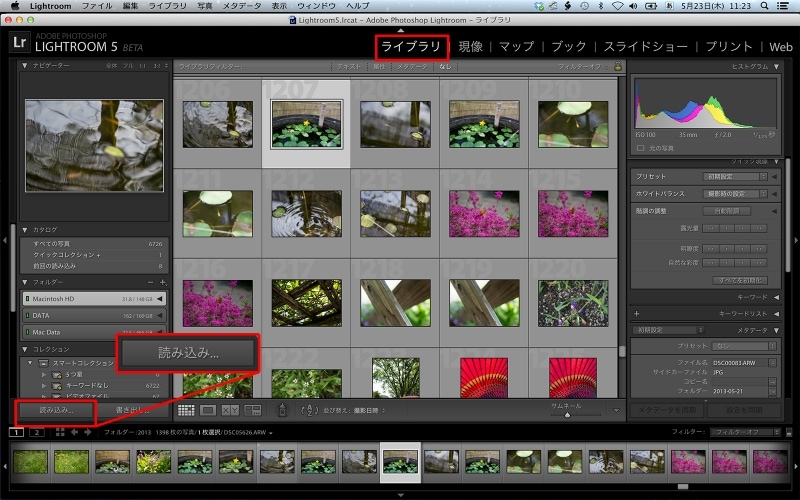Open the 現像 module
The height and width of the screenshot is (500, 800).
470,46
